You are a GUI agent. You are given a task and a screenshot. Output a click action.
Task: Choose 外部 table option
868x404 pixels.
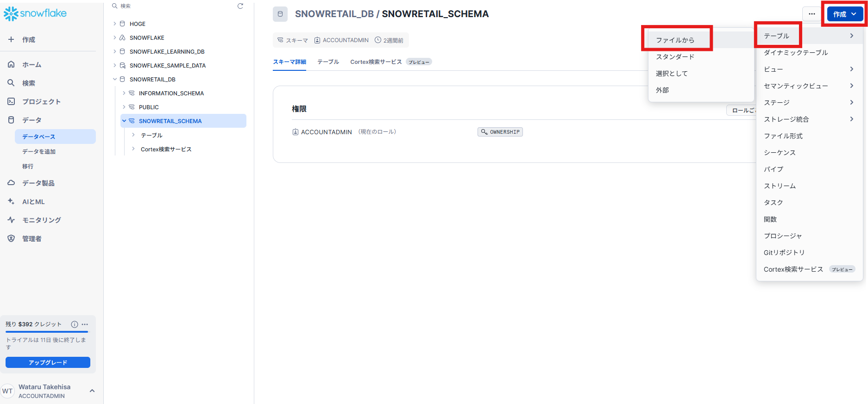point(701,90)
